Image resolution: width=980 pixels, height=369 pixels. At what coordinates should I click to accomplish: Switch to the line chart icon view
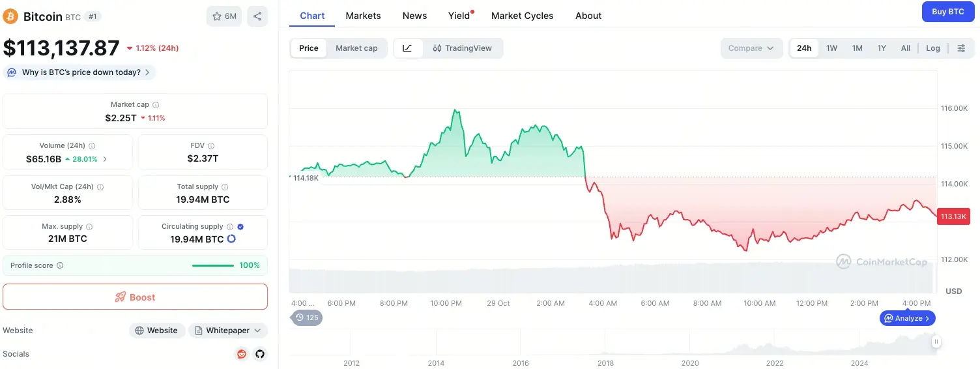[x=408, y=48]
